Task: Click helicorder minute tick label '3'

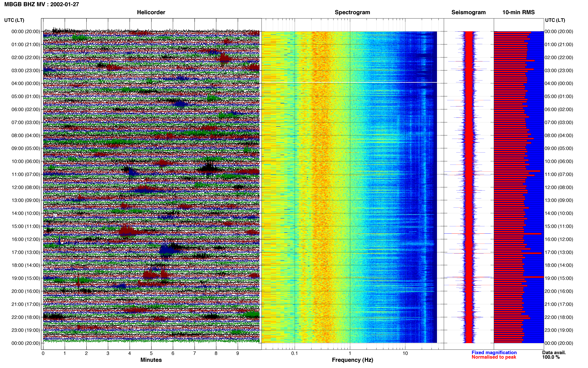Action: click(x=108, y=353)
